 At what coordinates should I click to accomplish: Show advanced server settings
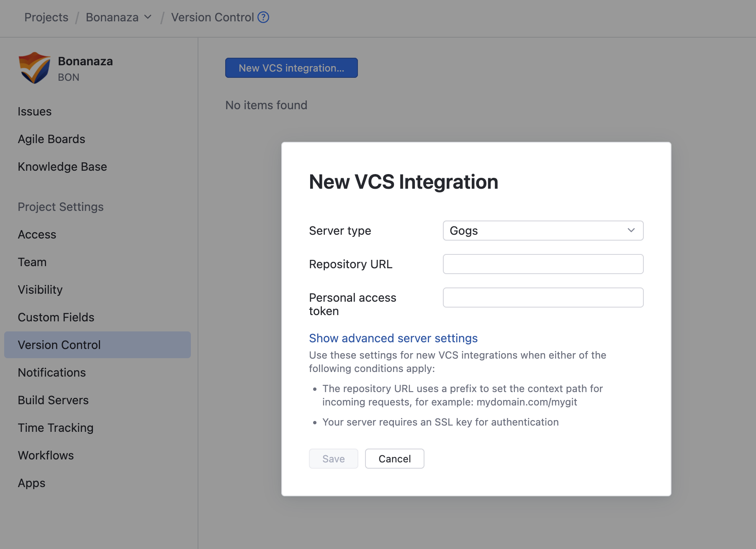(393, 338)
